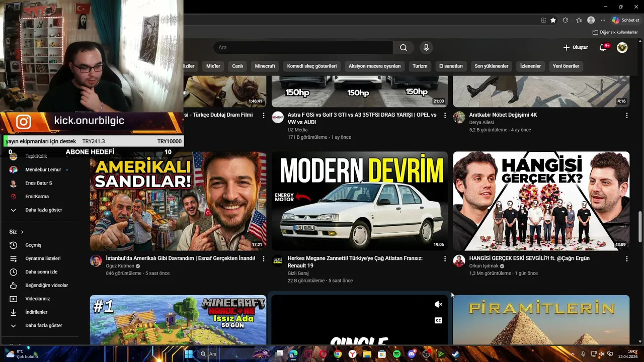Image resolution: width=644 pixels, height=362 pixels.
Task: Click the split-screen icon in address bar
Action: click(543, 20)
